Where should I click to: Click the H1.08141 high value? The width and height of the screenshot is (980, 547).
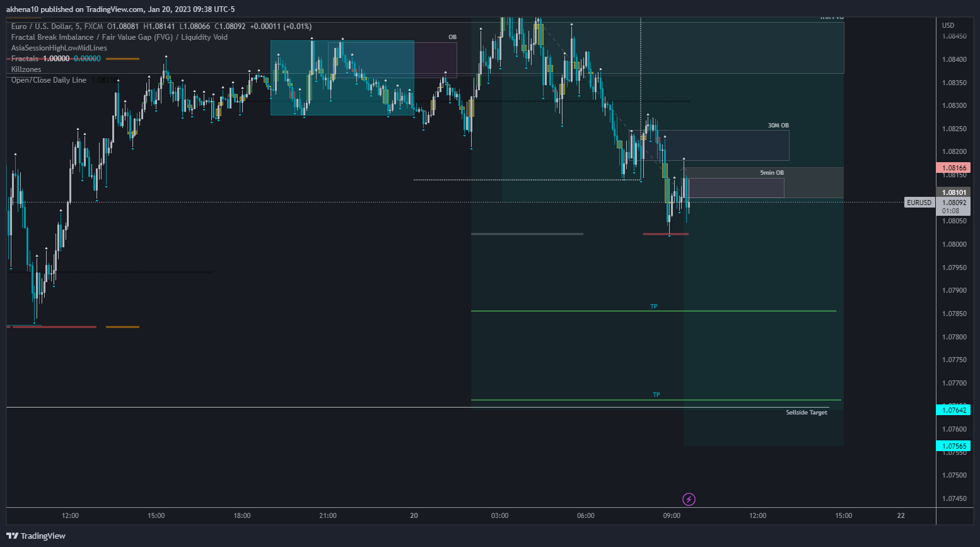[x=159, y=26]
